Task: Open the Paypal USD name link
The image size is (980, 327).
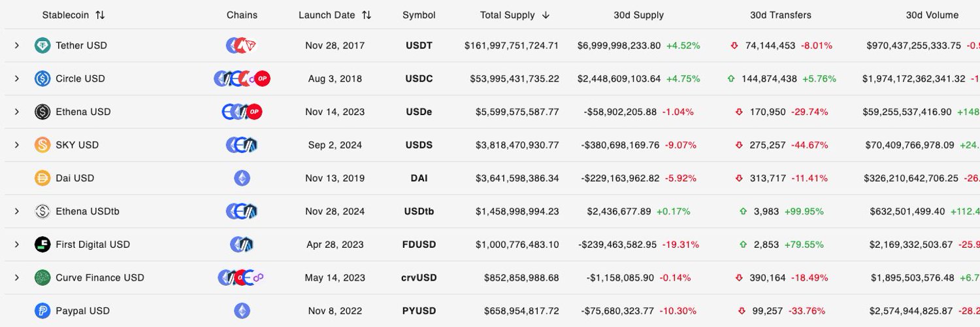Action: coord(82,311)
